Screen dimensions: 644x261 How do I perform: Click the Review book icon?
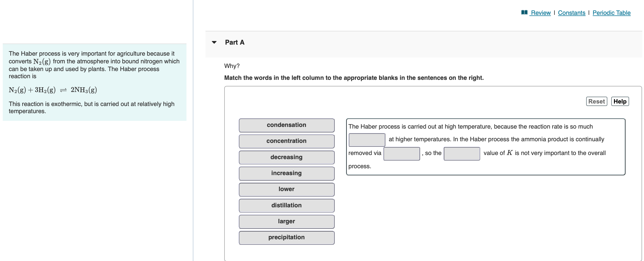[x=524, y=12]
